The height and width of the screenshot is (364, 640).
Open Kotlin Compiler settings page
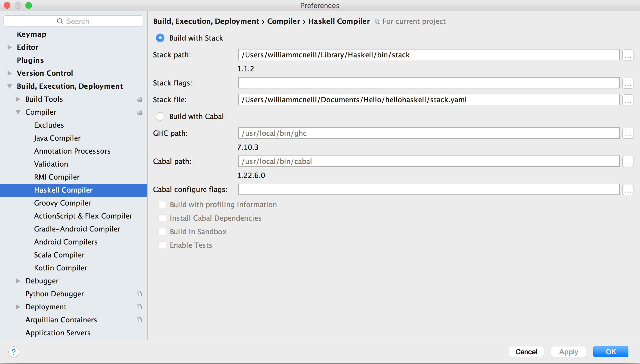61,268
